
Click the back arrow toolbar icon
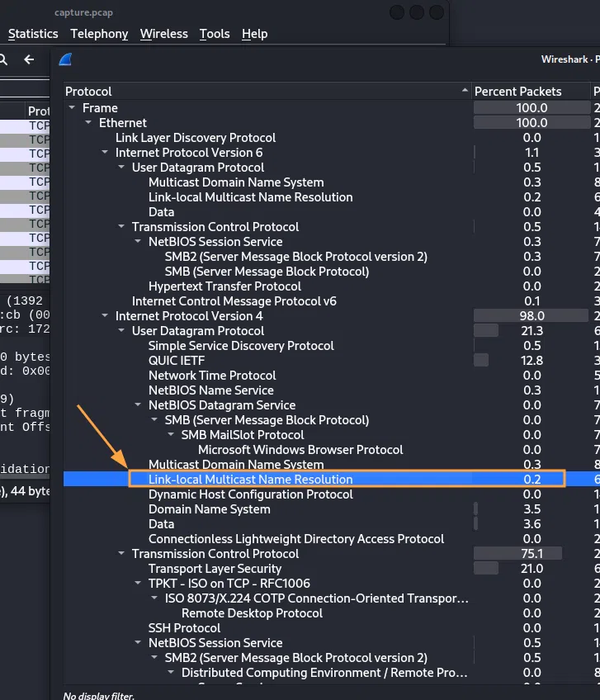[29, 59]
